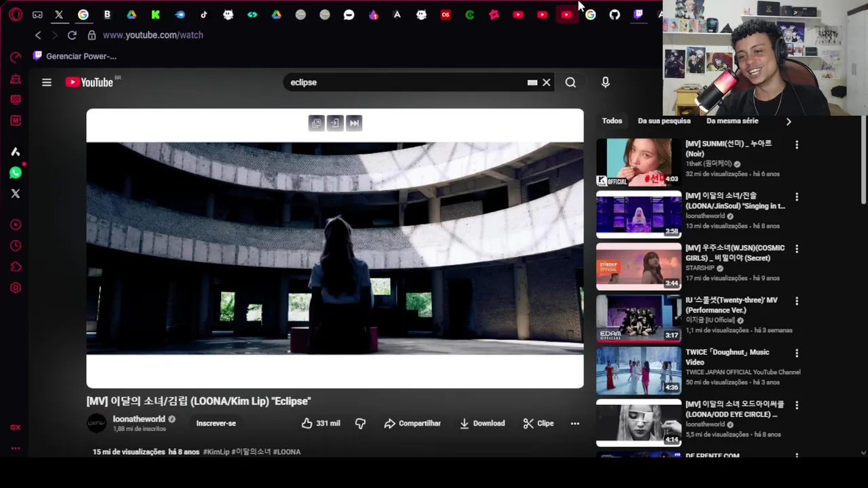Viewport: 868px width, 488px height.
Task: Click the address bar www.youtube.com/watch
Action: click(x=153, y=35)
